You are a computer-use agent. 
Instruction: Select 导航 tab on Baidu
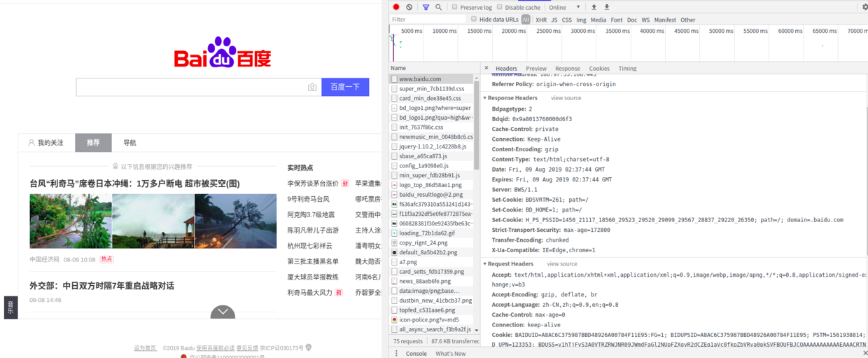130,143
